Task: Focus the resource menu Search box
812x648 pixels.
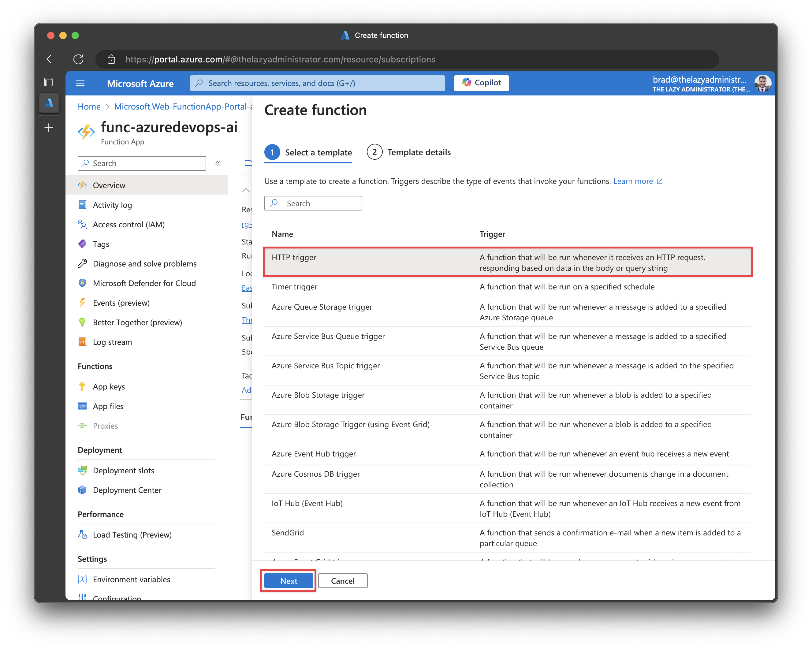Action: click(142, 163)
